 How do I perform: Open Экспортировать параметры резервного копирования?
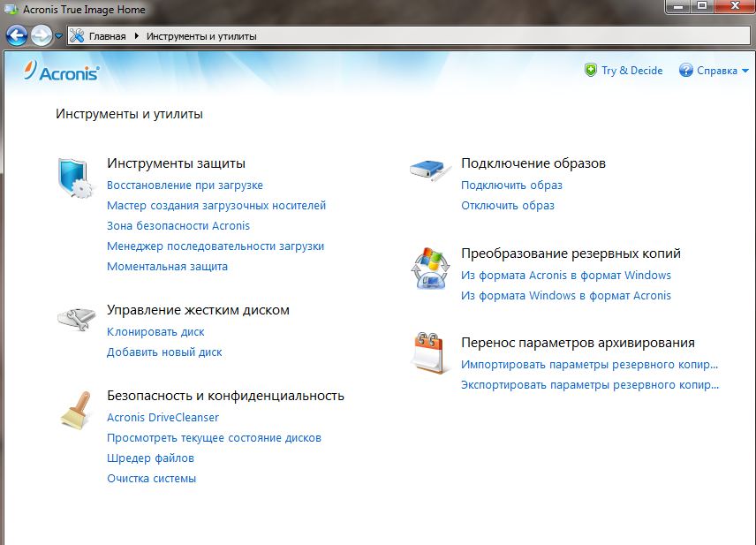click(x=590, y=385)
